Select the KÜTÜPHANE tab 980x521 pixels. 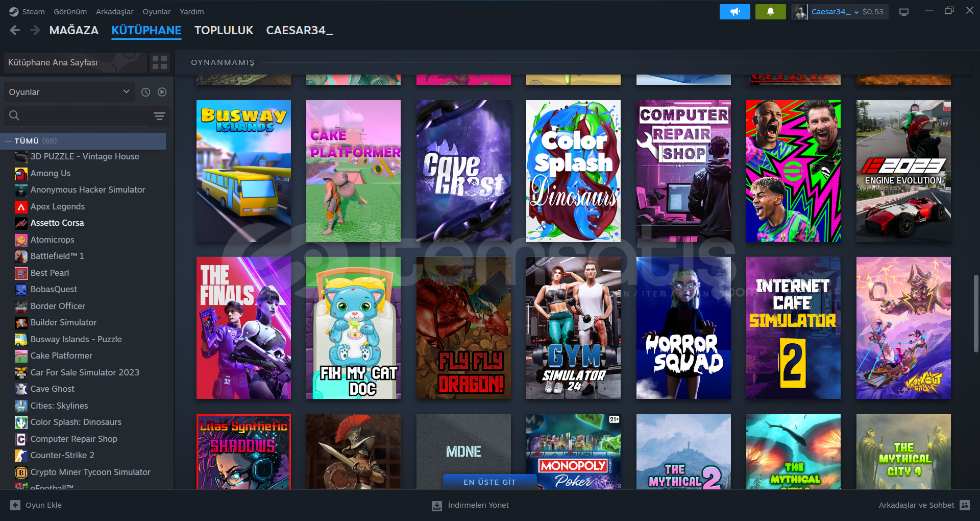coord(146,31)
